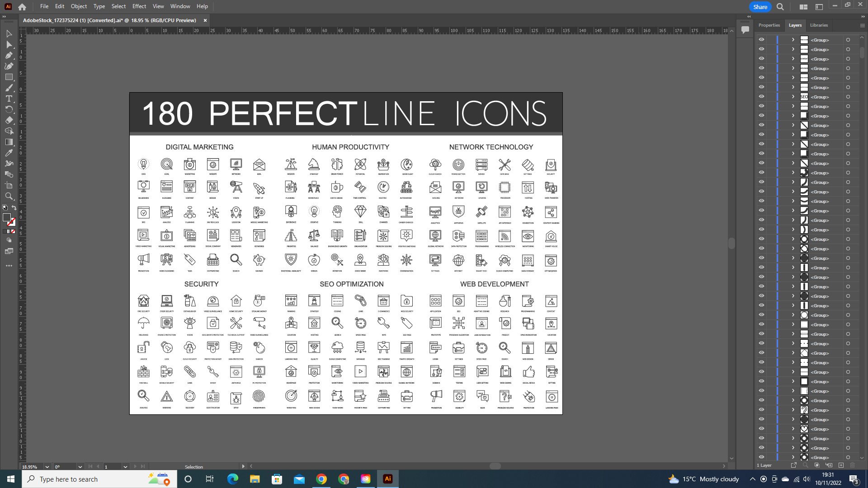This screenshot has height=488, width=868.
Task: Expand the first Group in the Layers panel
Action: 793,40
